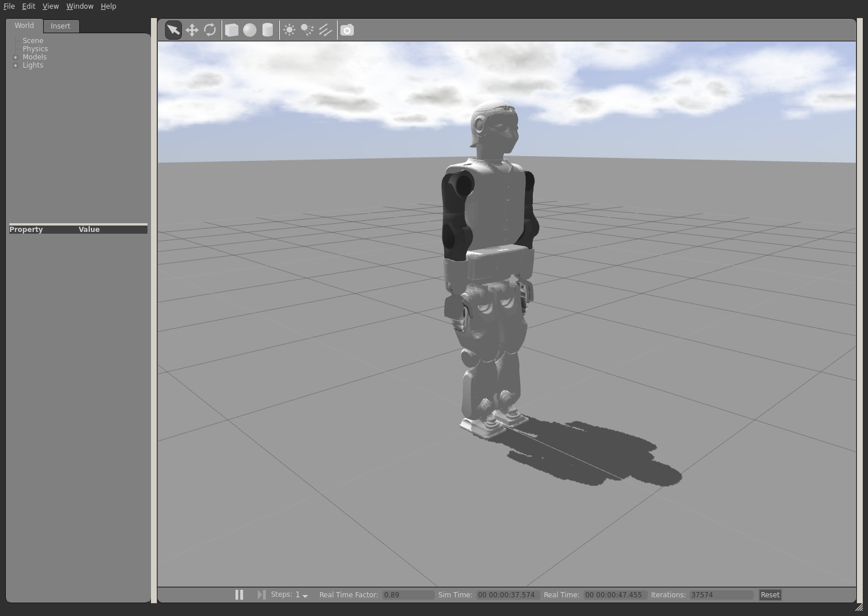Add a point light
Image resolution: width=868 pixels, height=616 pixels.
(289, 30)
